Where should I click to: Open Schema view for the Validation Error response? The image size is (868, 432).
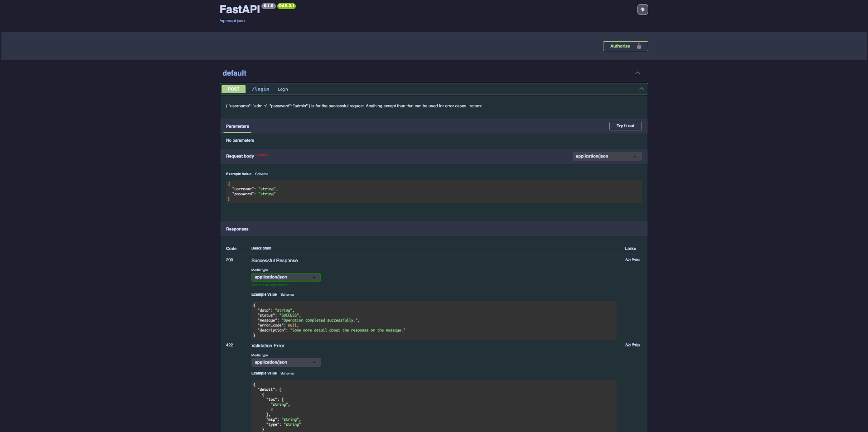(x=287, y=373)
